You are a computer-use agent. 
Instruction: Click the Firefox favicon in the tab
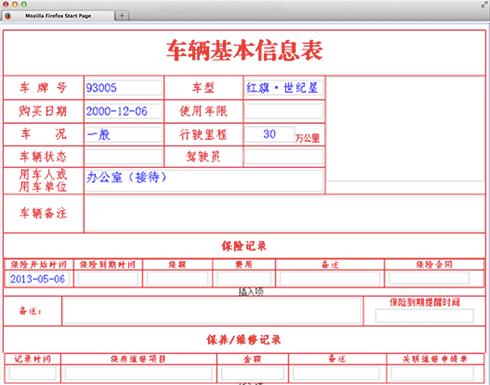[8, 16]
